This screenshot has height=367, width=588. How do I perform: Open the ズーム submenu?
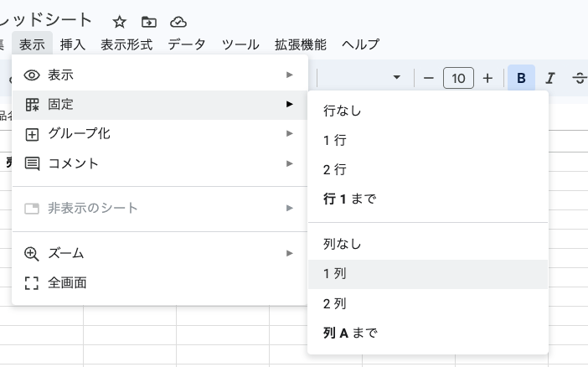[159, 253]
